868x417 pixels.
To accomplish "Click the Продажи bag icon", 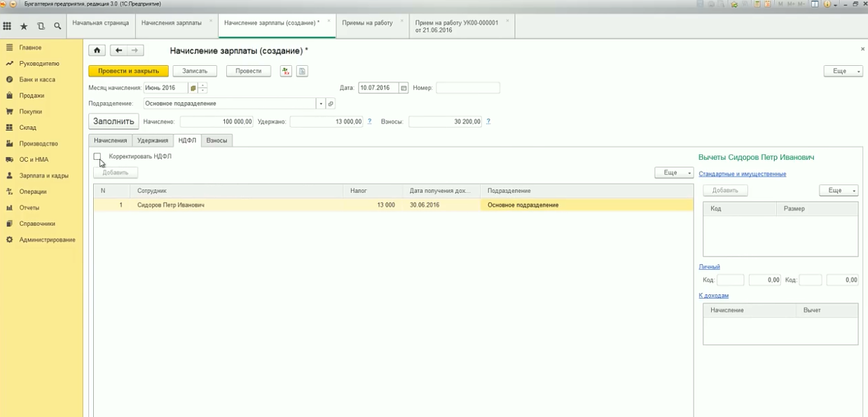I will click(x=10, y=95).
